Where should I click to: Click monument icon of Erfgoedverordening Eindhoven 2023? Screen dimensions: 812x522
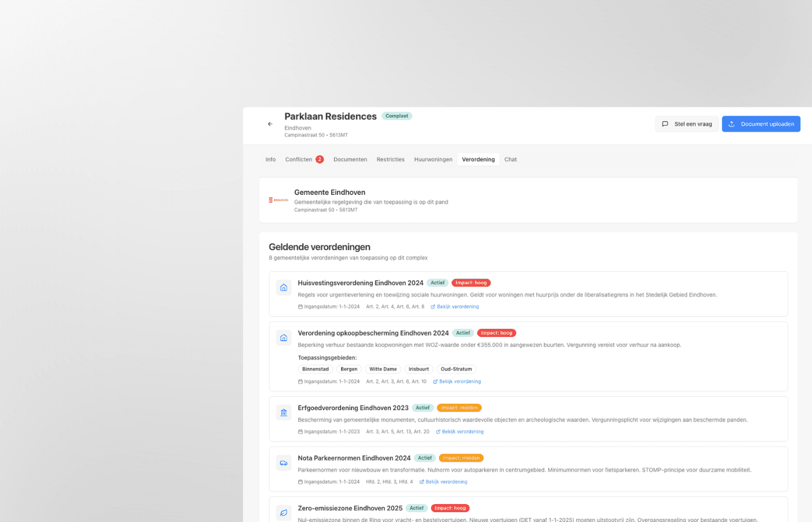284,412
